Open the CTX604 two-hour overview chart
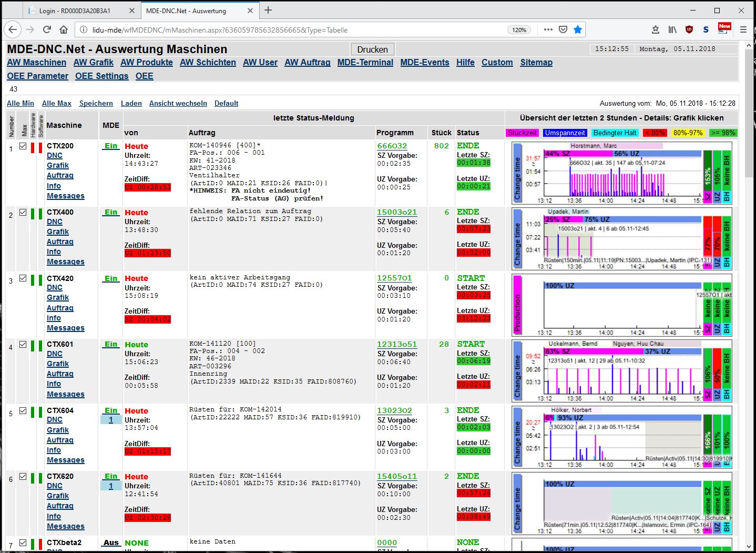 click(622, 437)
